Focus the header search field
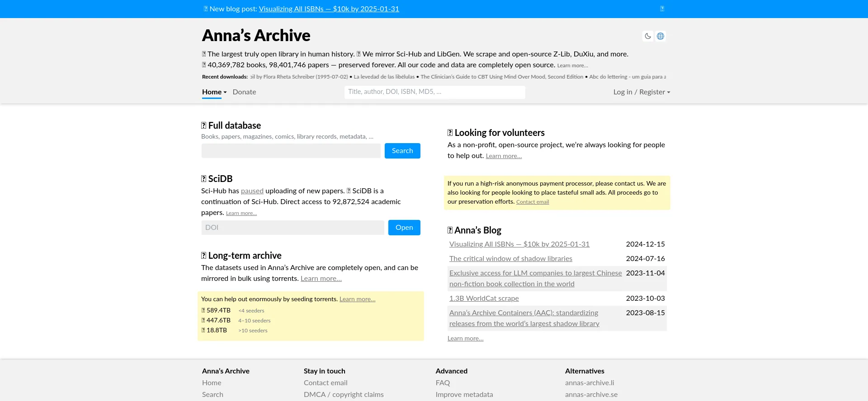This screenshot has height=401, width=868. coord(434,92)
